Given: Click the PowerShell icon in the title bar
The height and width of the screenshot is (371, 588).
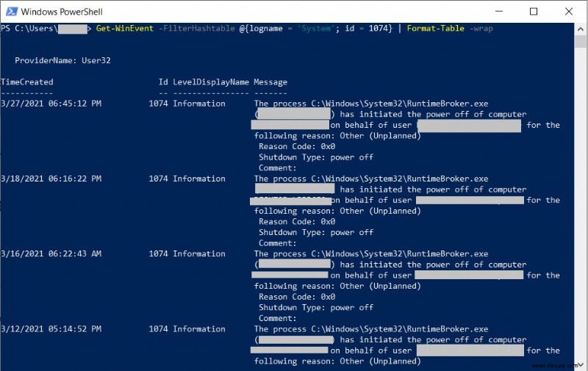Looking at the screenshot, I should click(x=12, y=12).
